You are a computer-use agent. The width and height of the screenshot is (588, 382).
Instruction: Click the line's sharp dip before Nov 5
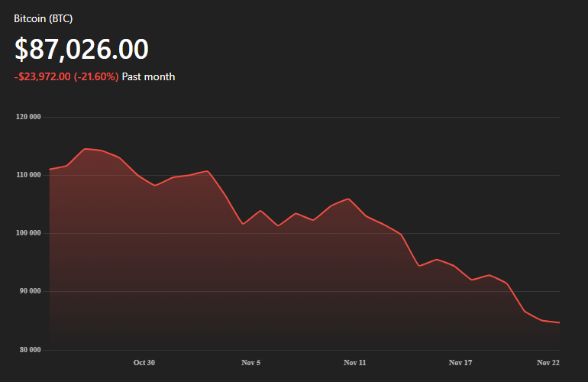pos(243,224)
